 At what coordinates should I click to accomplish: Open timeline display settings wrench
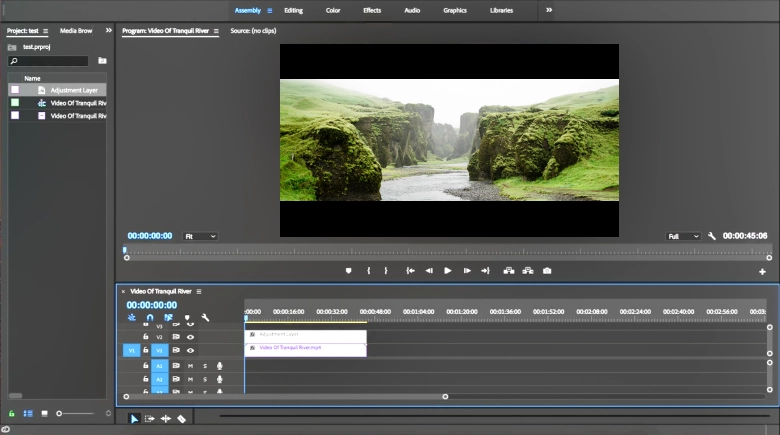(205, 318)
